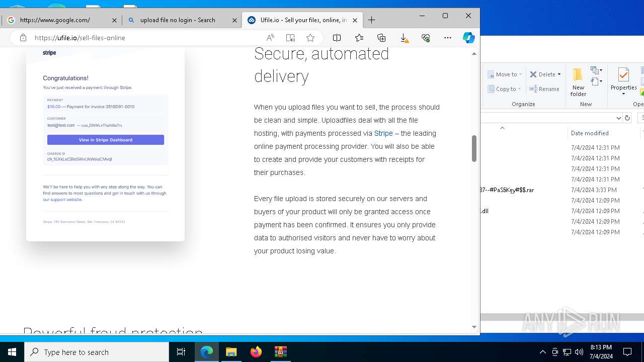This screenshot has width=644, height=362.
Task: Click the taskbar search box
Action: click(x=97, y=352)
